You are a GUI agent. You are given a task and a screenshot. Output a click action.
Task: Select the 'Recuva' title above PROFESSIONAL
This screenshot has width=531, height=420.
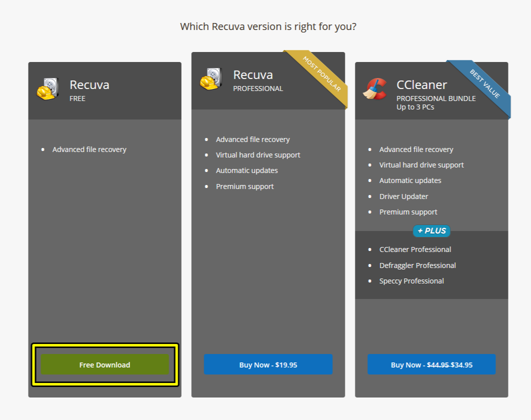(253, 75)
